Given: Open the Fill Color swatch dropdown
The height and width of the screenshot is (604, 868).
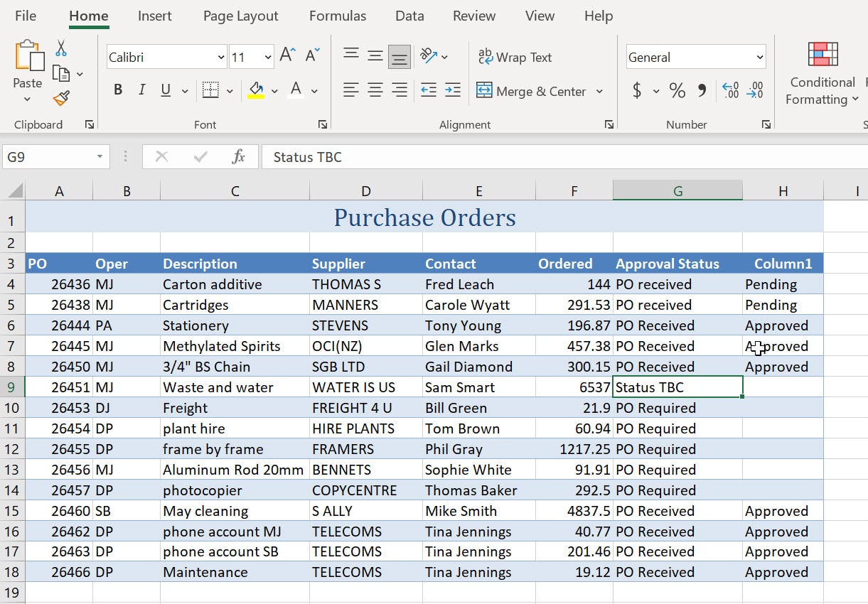Looking at the screenshot, I should [x=275, y=91].
